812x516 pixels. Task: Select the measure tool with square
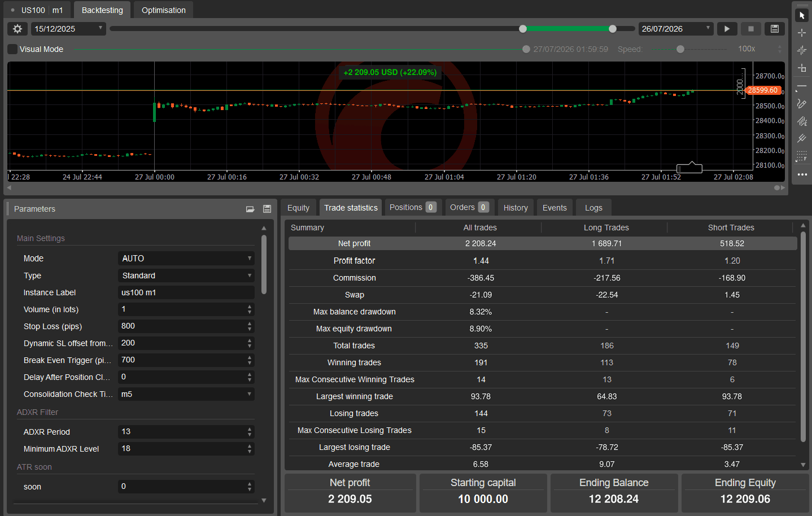click(x=802, y=68)
